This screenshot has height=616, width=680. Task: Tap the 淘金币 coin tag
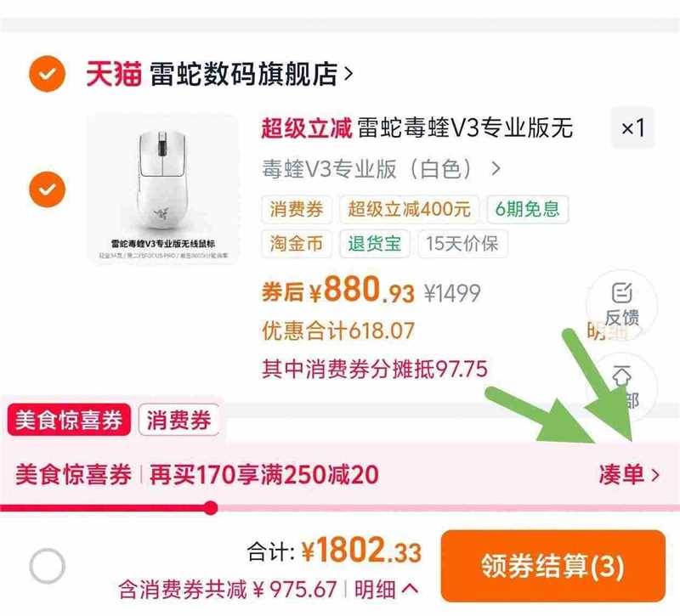coord(297,243)
